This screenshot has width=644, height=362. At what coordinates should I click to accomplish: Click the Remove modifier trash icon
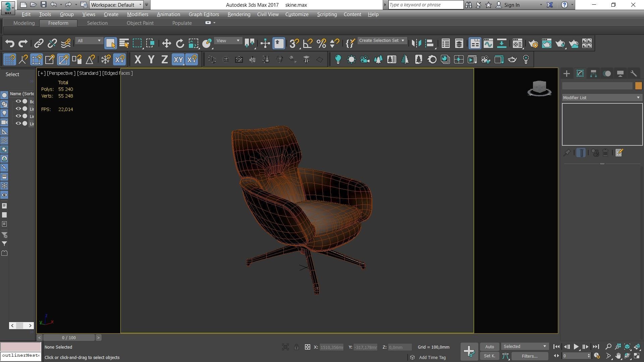coord(605,153)
